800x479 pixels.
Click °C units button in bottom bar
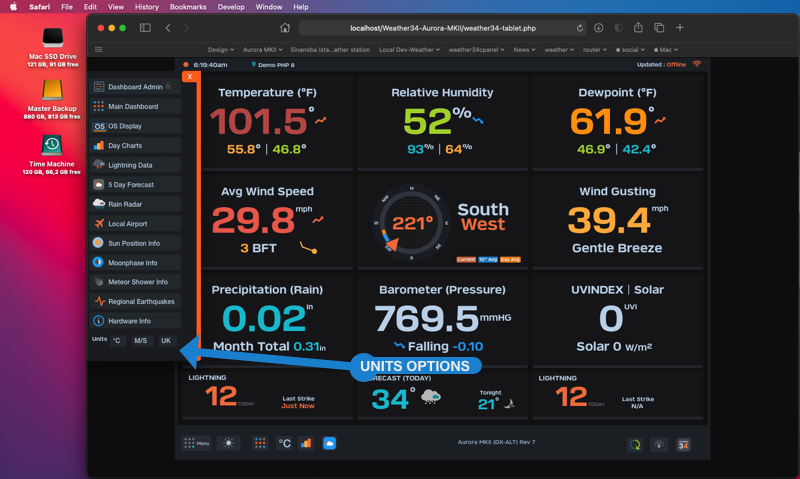(284, 443)
